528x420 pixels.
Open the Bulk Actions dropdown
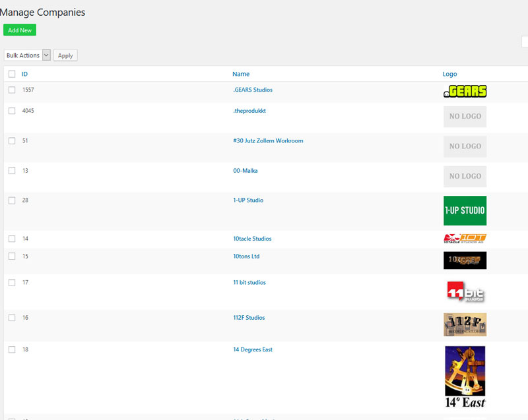[x=27, y=55]
